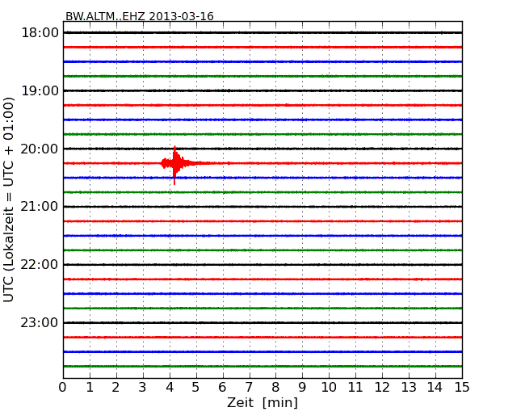The height and width of the screenshot is (420, 525).
Task: Click the 19:00 y-axis time label
Action: click(x=40, y=90)
